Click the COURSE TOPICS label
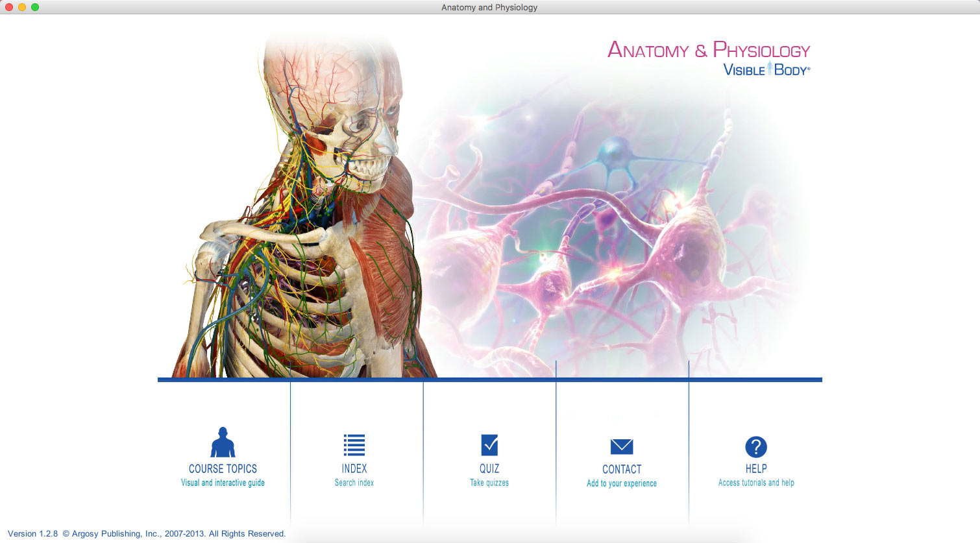Image resolution: width=980 pixels, height=543 pixels. (x=223, y=468)
